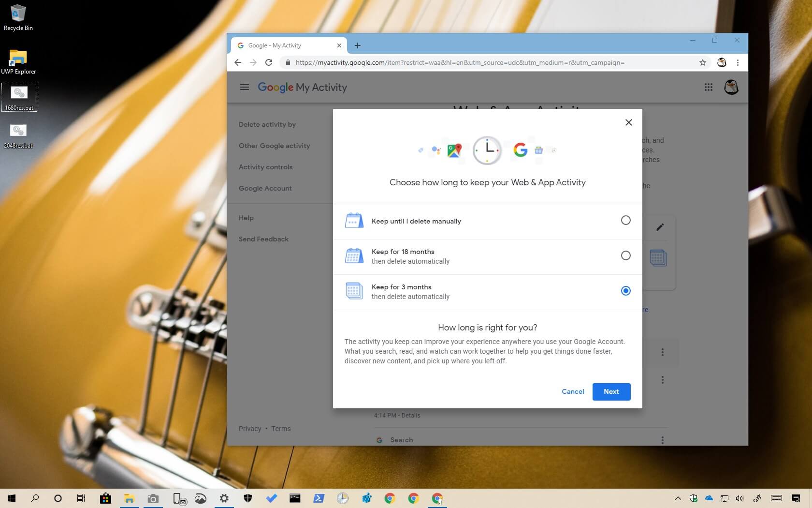Image resolution: width=812 pixels, height=508 pixels.
Task: Open a new Chrome tab
Action: (x=358, y=45)
